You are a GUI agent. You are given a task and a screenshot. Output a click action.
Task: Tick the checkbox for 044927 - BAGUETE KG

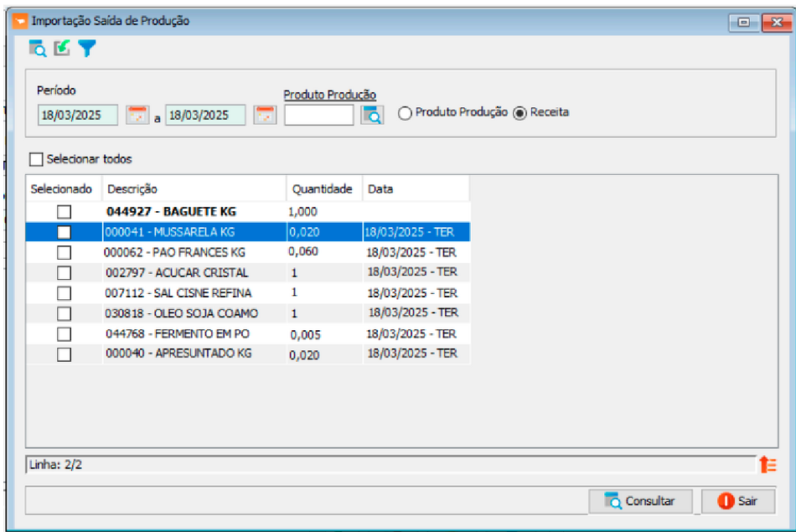click(64, 212)
